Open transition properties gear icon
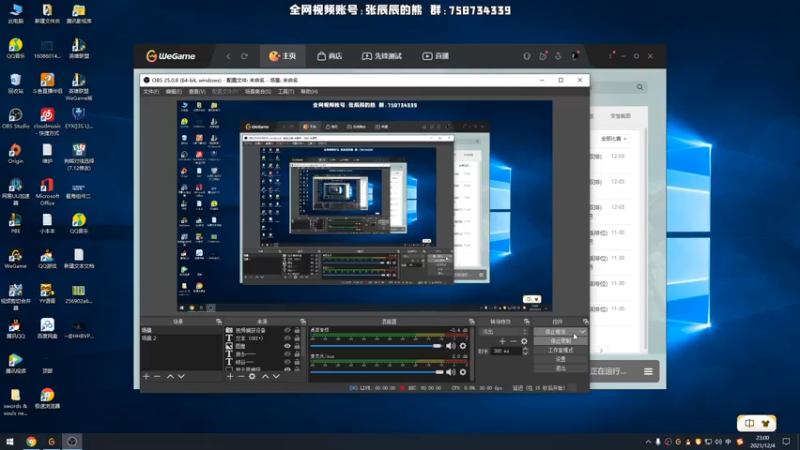 524,341
